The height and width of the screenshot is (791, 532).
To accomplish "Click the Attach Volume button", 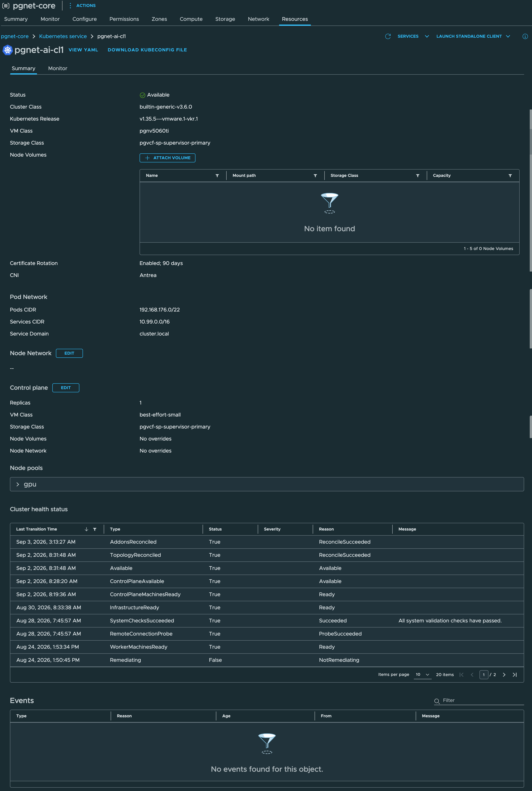I will pyautogui.click(x=167, y=158).
